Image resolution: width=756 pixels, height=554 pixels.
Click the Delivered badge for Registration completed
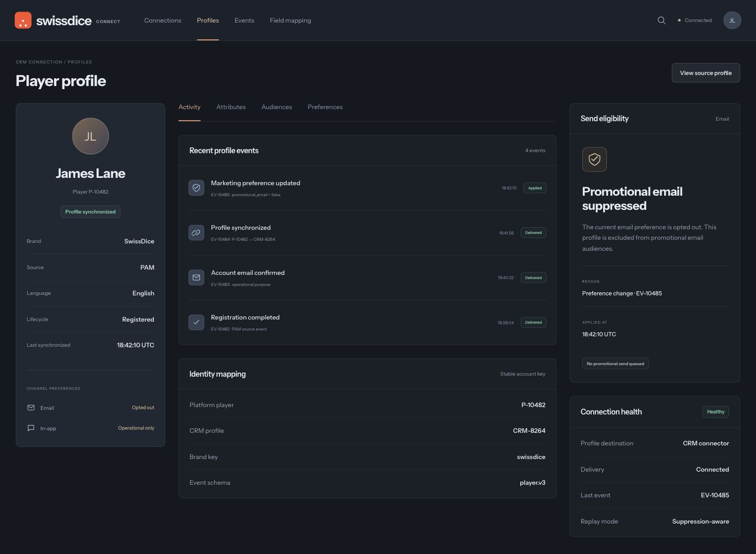pos(533,322)
